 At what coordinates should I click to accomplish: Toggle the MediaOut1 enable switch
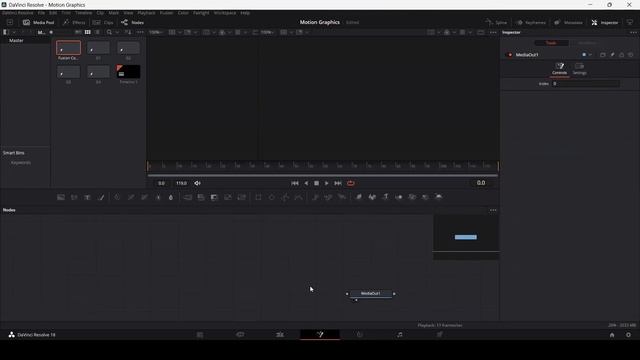click(x=509, y=55)
